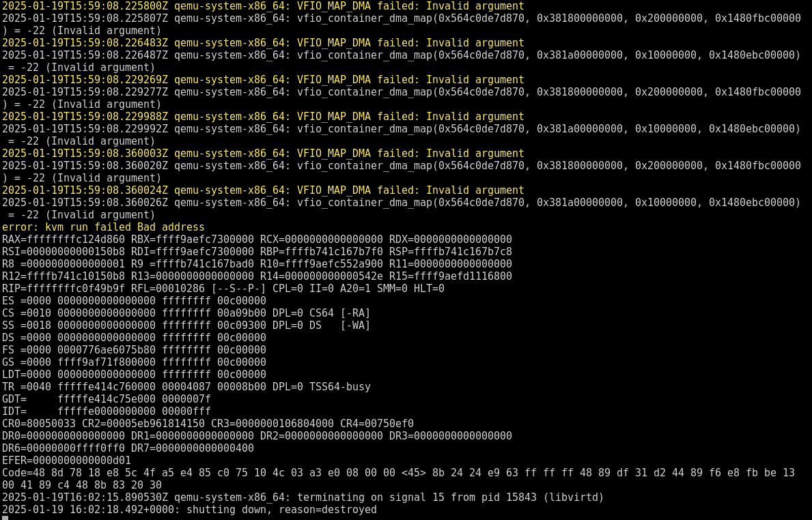This screenshot has width=812, height=520.
Task: Click timestamp 2025-01-19T15:59:08.229988Z
Action: click(85, 117)
